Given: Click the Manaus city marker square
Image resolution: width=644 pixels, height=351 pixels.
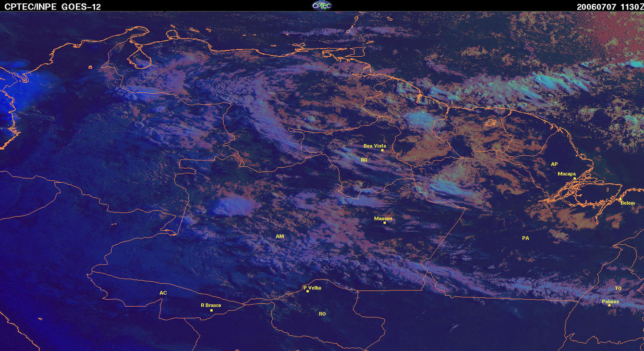Looking at the screenshot, I should tap(385, 223).
